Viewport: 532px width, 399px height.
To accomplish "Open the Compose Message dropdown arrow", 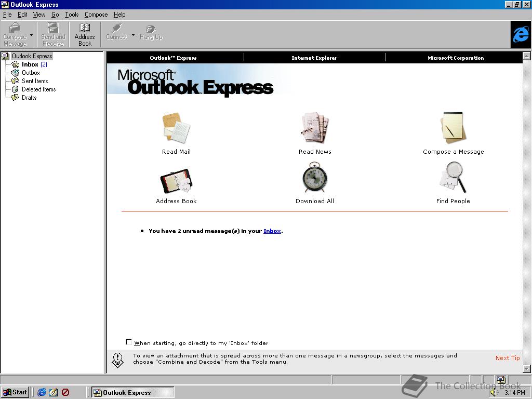I will (32, 35).
